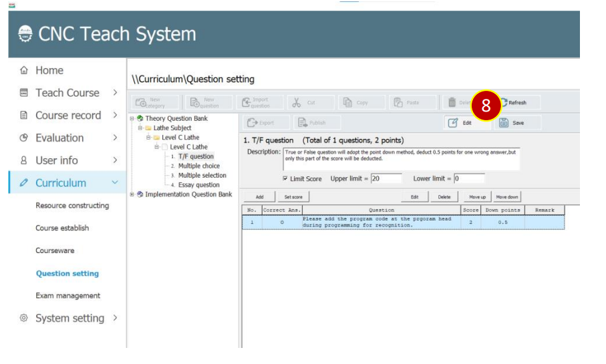Collapse the Lathe Subject tree node
Image resolution: width=606 pixels, height=364 pixels.
140,128
